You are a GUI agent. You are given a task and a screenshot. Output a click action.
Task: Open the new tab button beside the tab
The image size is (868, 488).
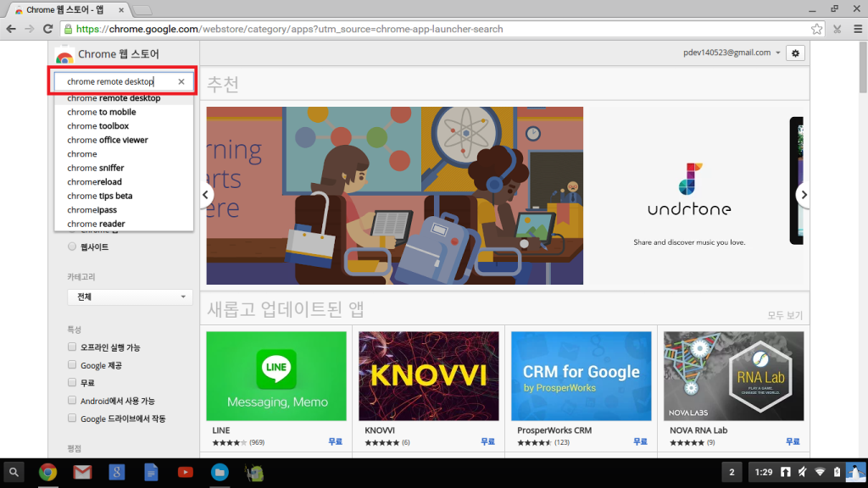click(142, 10)
